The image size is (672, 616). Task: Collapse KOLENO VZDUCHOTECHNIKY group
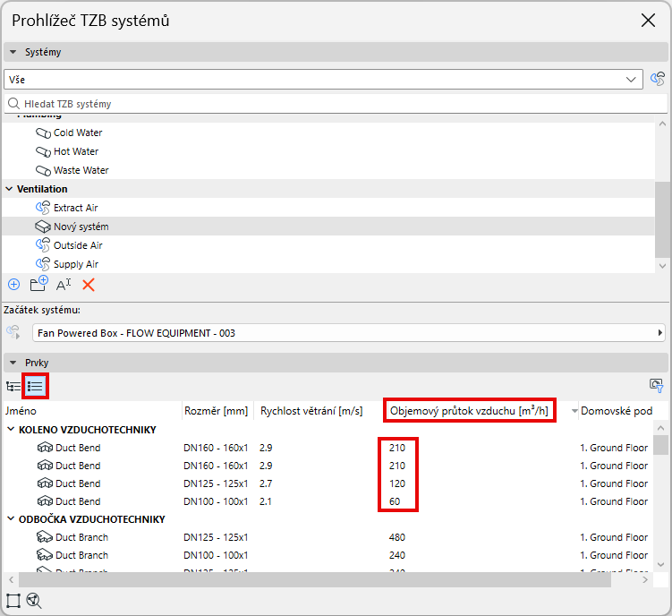(11, 430)
